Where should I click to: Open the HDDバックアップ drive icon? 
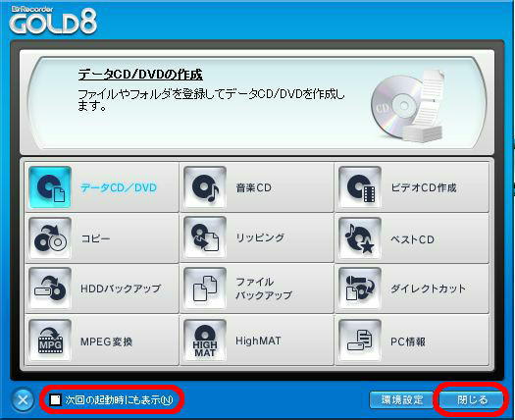[x=50, y=289]
